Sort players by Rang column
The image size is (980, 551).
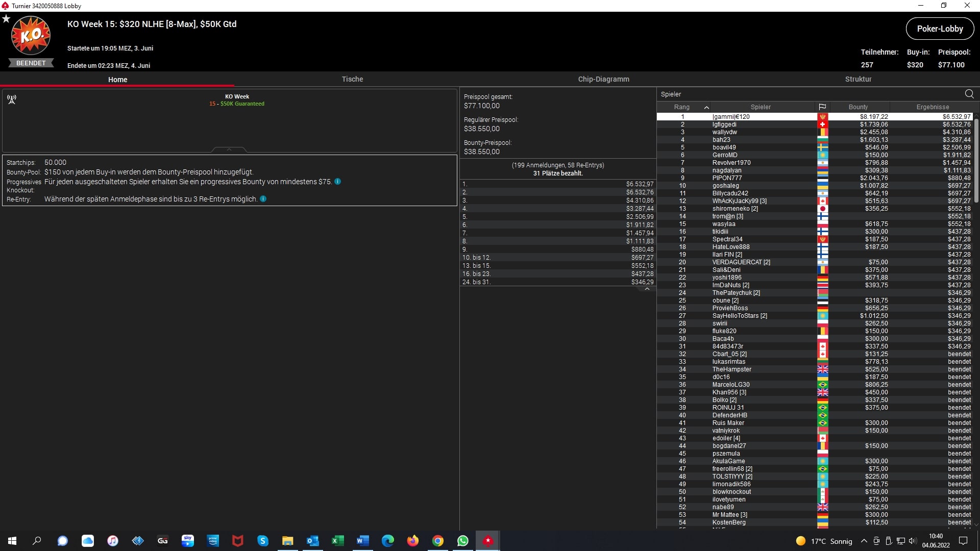click(682, 107)
